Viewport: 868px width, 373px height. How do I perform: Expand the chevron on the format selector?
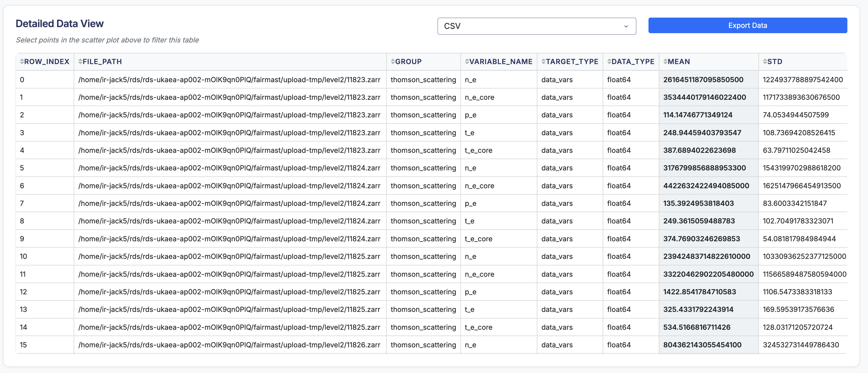[x=626, y=26]
